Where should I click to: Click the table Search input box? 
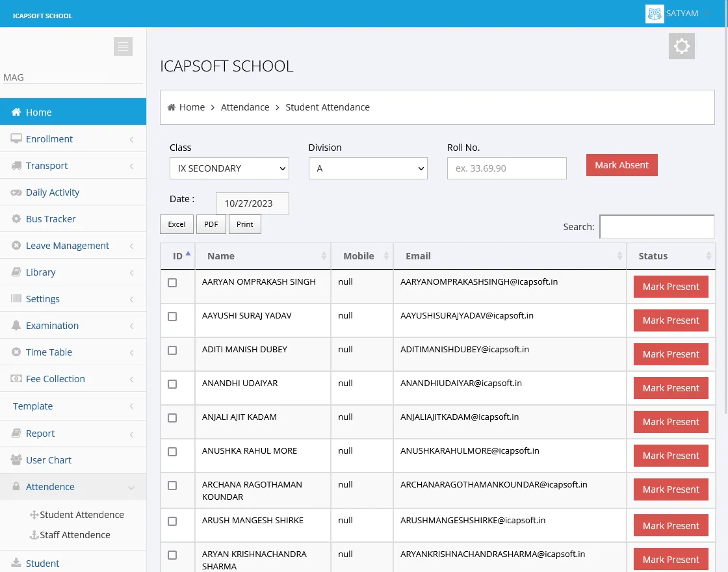(x=657, y=227)
